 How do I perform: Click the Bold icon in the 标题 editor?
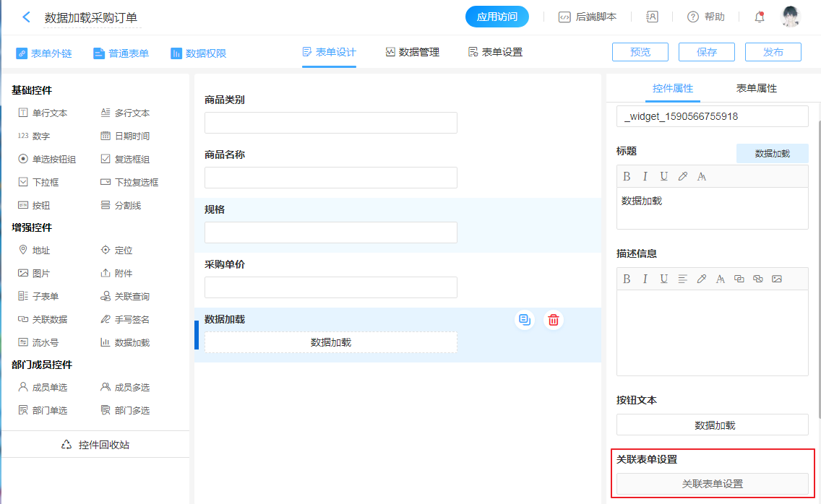(x=627, y=177)
